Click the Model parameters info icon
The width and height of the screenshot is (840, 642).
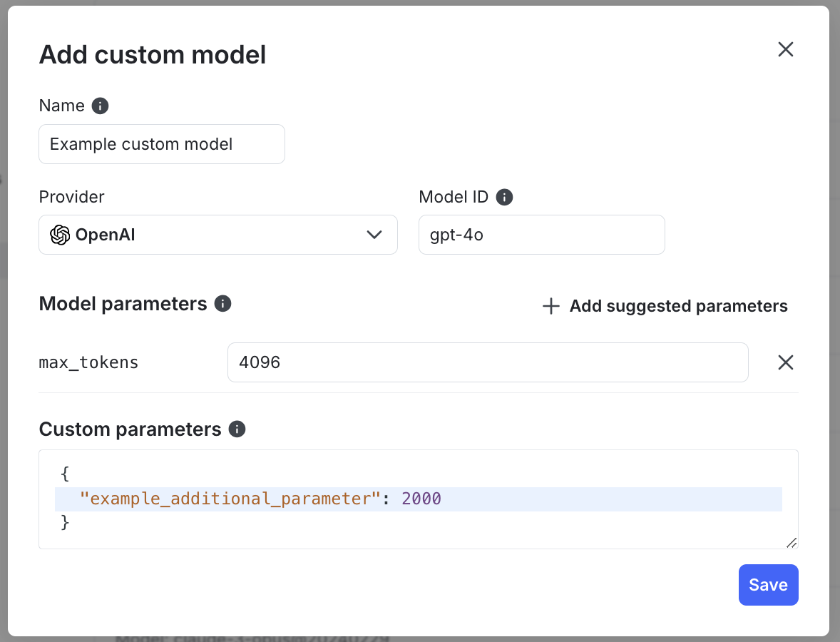tap(222, 304)
